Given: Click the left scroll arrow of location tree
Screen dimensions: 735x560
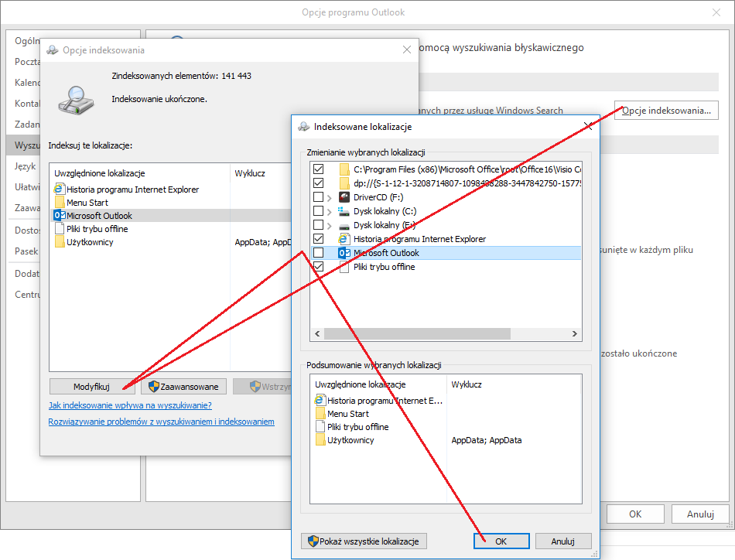Looking at the screenshot, I should click(x=317, y=333).
